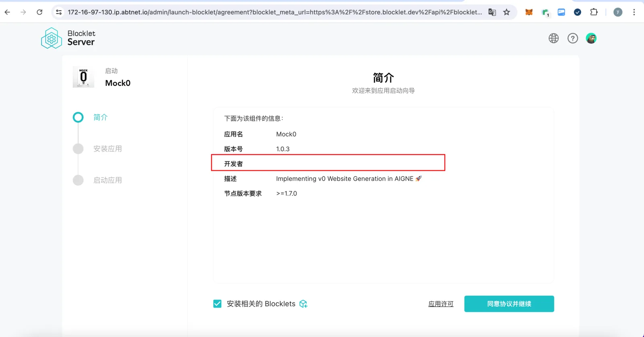Bookmark this page with the star
Screen dimensions: 644x337
click(x=507, y=12)
